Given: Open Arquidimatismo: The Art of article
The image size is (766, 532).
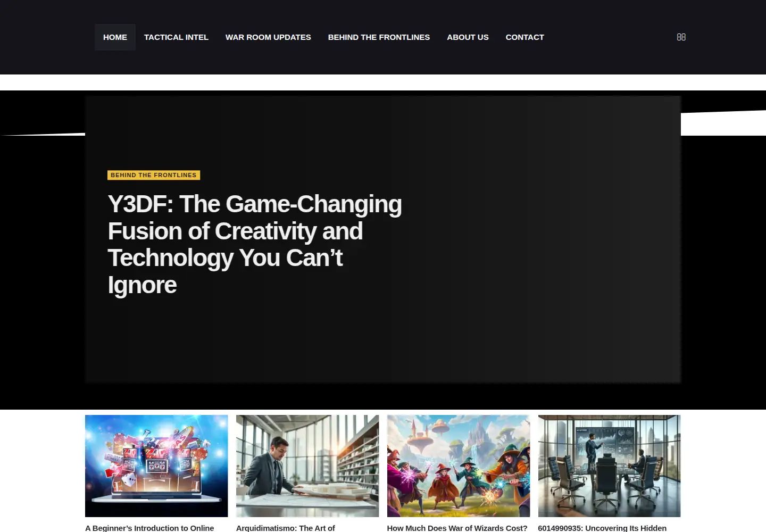Looking at the screenshot, I should point(286,528).
